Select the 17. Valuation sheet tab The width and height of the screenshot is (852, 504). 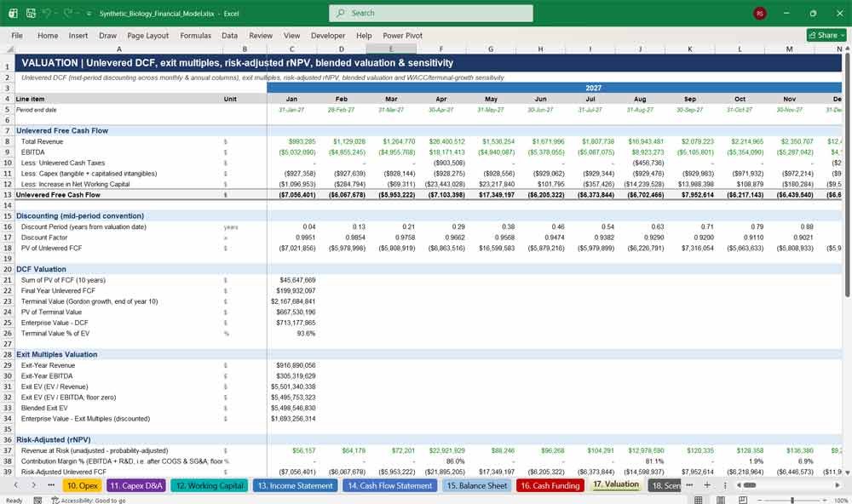point(616,484)
